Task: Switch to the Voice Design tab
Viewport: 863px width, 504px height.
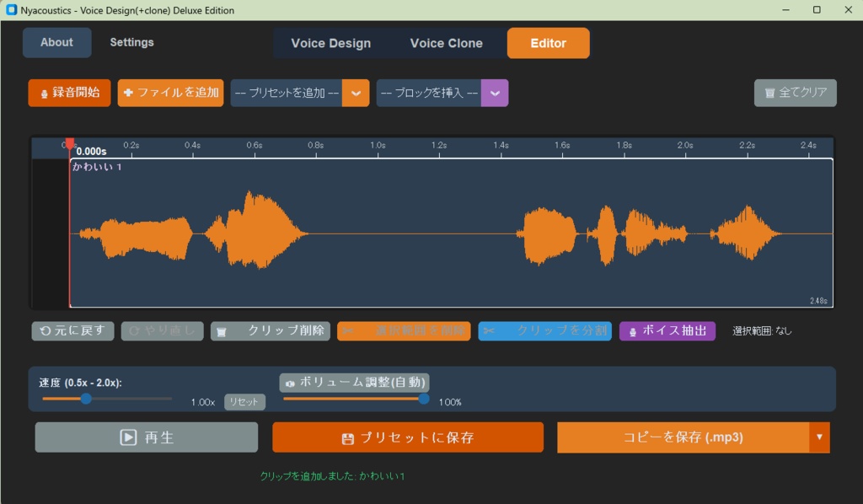Action: pos(330,43)
